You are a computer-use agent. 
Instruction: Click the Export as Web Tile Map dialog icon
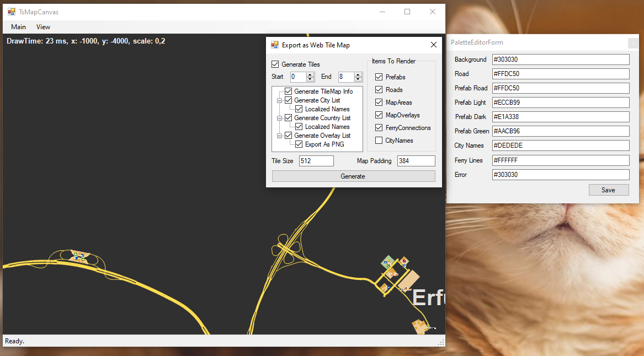coord(274,45)
